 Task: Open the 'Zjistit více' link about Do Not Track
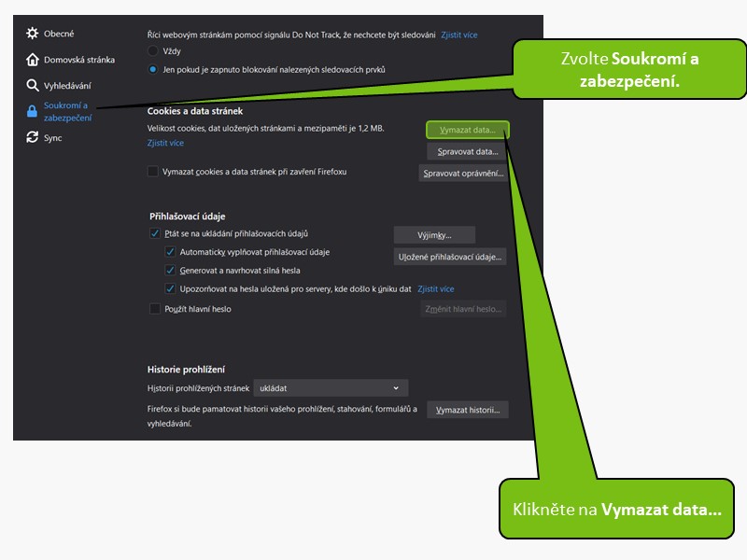coord(458,35)
